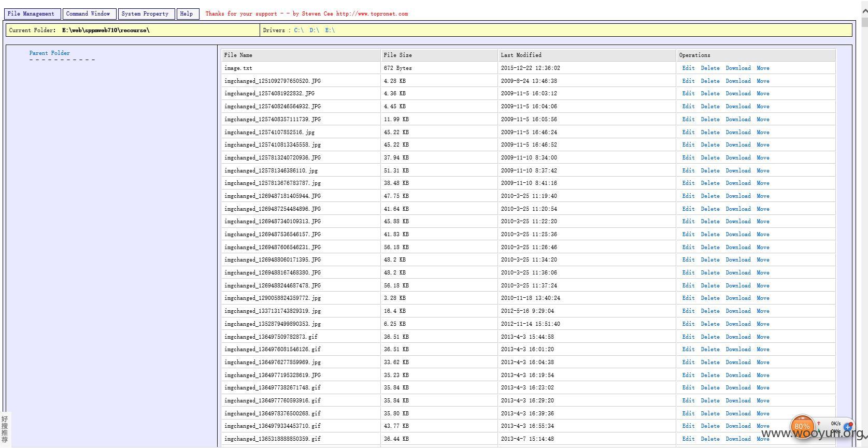Viewport: 868px width, 448px height.
Task: Click the date 2012-11-14 15:51:40
Action: point(530,324)
